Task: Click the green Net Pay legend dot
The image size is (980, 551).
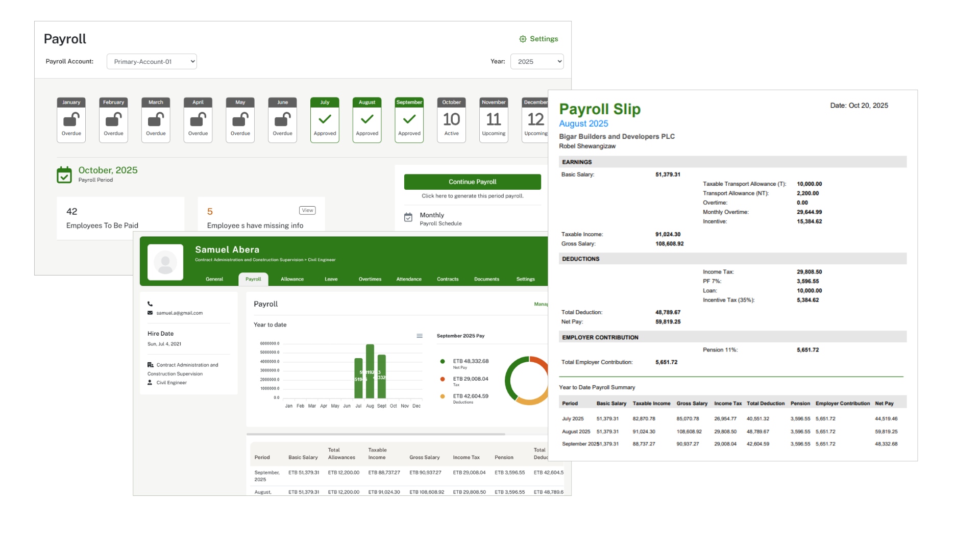Action: [443, 361]
